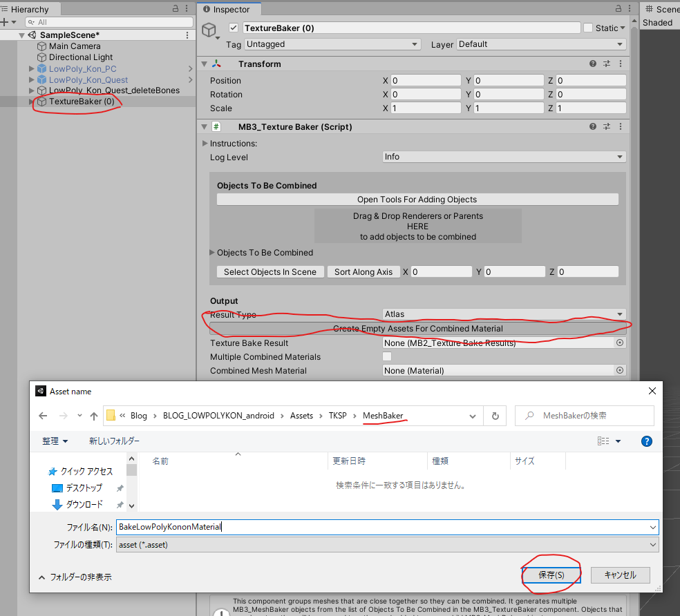Open the file type asset (*.asset) dropdown
The width and height of the screenshot is (680, 616).
click(387, 545)
